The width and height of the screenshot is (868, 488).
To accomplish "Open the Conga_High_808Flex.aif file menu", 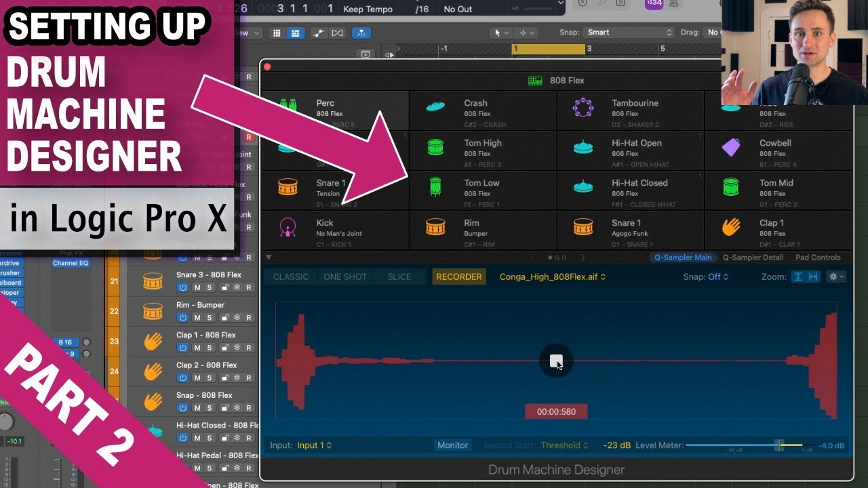I will pyautogui.click(x=553, y=277).
